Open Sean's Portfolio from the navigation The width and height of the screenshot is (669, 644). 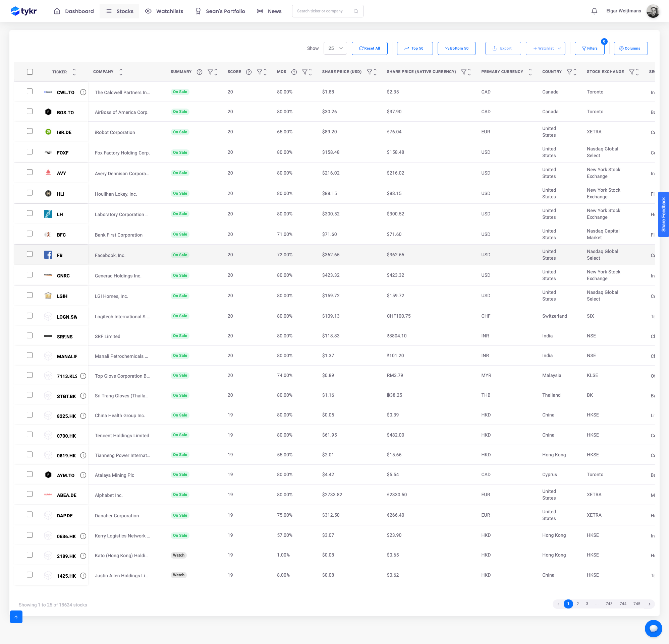click(x=225, y=11)
